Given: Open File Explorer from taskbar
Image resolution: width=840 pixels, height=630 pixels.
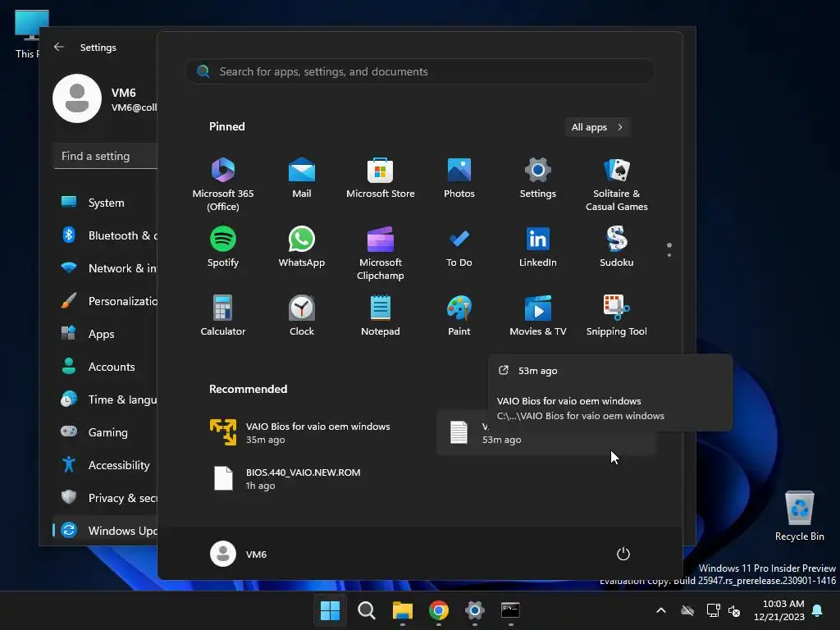Looking at the screenshot, I should pos(402,610).
